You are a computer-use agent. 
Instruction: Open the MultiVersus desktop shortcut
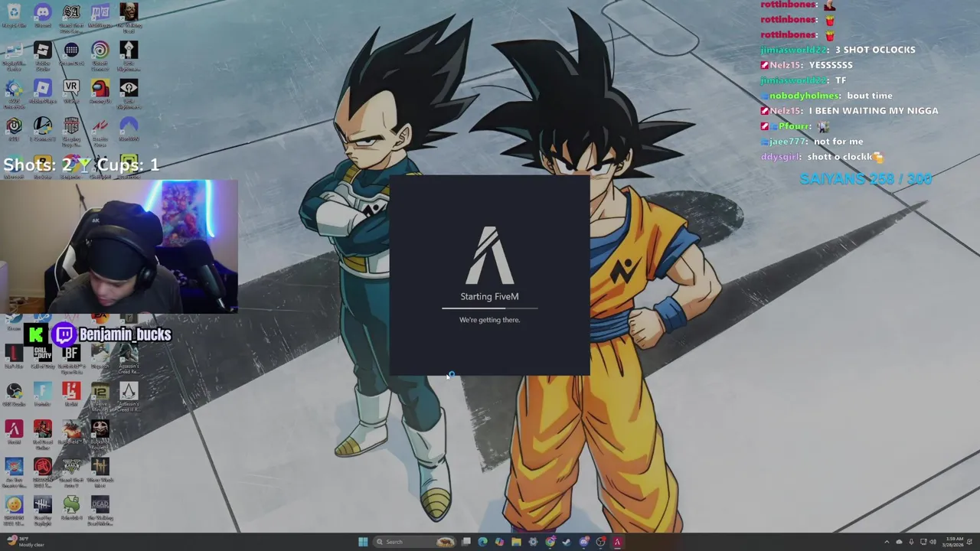100,14
